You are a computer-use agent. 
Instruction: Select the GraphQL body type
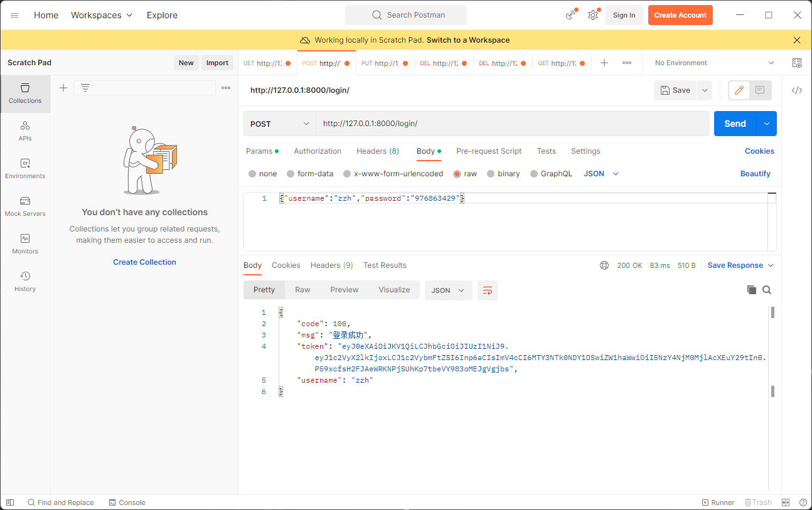pyautogui.click(x=552, y=174)
